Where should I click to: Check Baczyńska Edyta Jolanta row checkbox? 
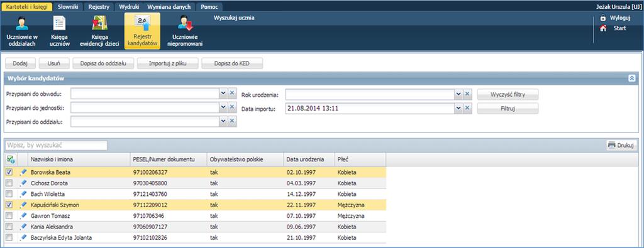[x=9, y=237]
